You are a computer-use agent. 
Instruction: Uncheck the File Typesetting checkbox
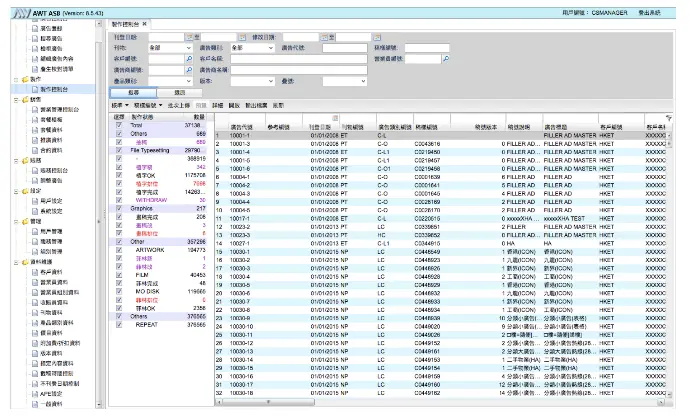(x=118, y=149)
